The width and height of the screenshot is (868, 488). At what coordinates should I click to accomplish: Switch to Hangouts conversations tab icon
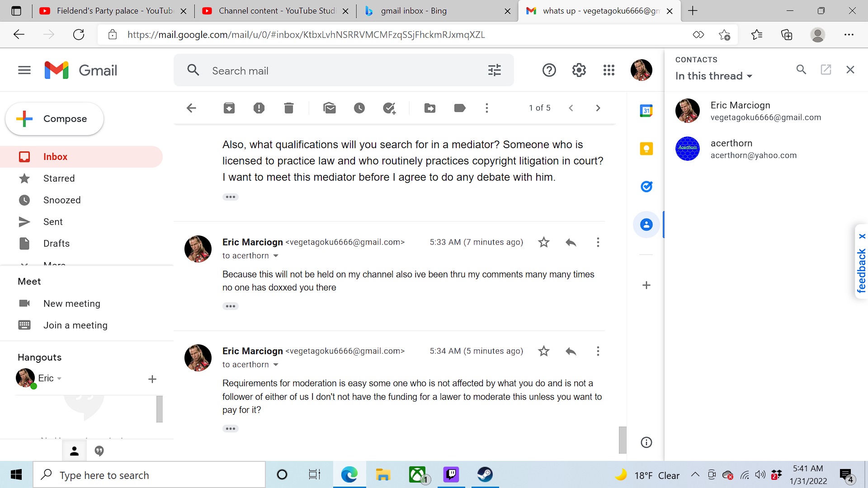coord(99,451)
